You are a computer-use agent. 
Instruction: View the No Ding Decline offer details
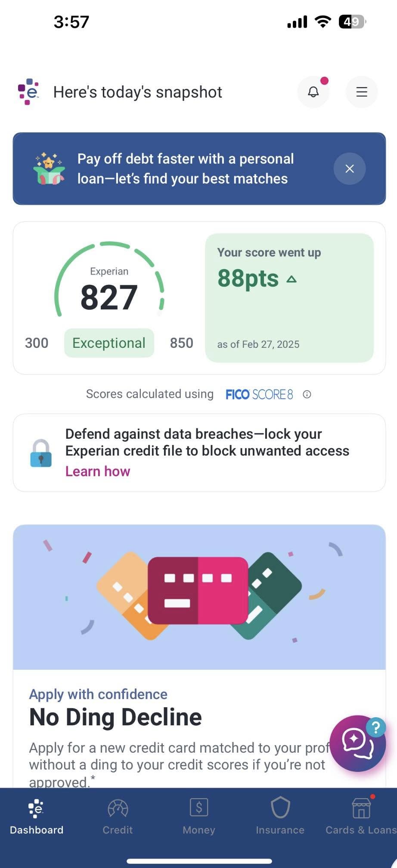115,716
